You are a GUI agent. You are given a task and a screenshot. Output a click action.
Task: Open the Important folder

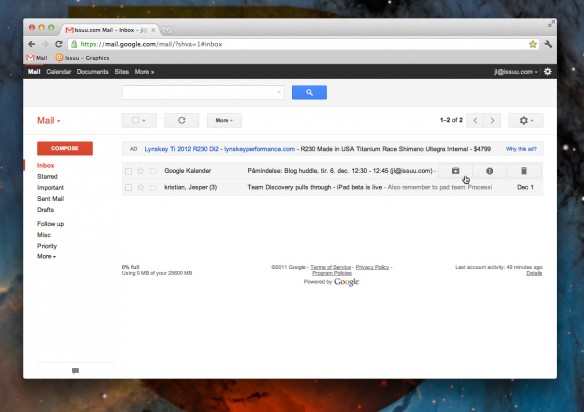point(50,188)
